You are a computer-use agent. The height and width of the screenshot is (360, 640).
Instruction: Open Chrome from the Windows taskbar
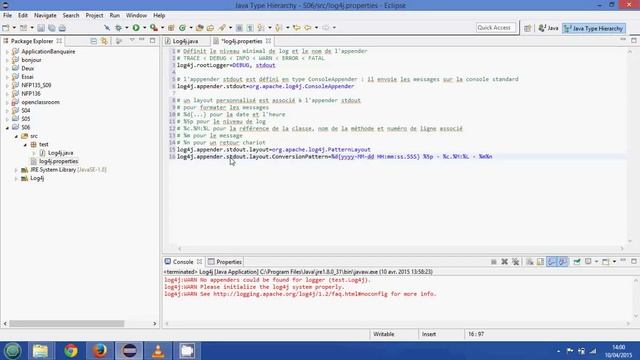(71, 351)
